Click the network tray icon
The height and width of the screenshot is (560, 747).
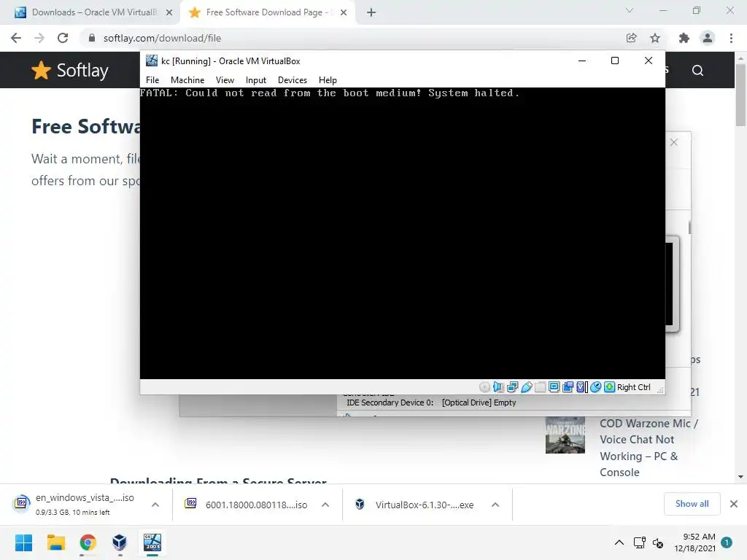[x=639, y=542]
